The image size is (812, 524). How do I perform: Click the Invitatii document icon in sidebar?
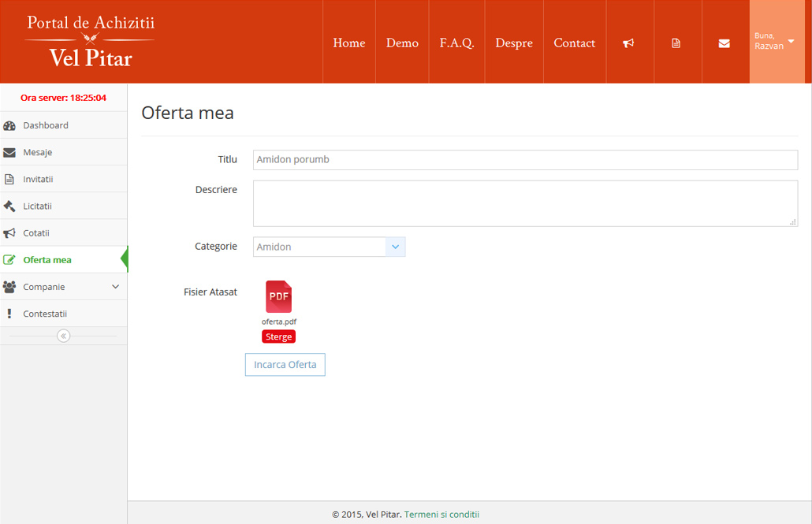tap(9, 180)
